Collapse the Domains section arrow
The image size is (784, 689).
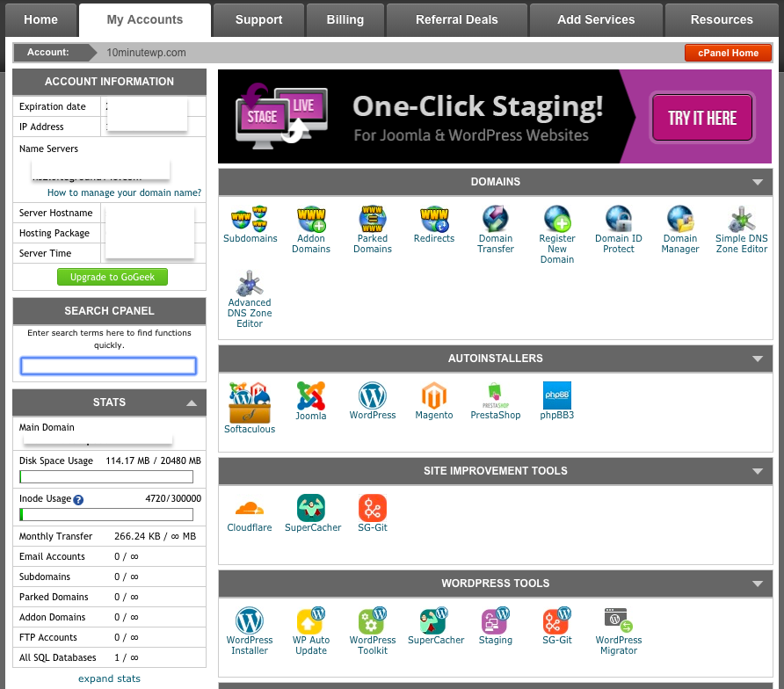(x=758, y=182)
